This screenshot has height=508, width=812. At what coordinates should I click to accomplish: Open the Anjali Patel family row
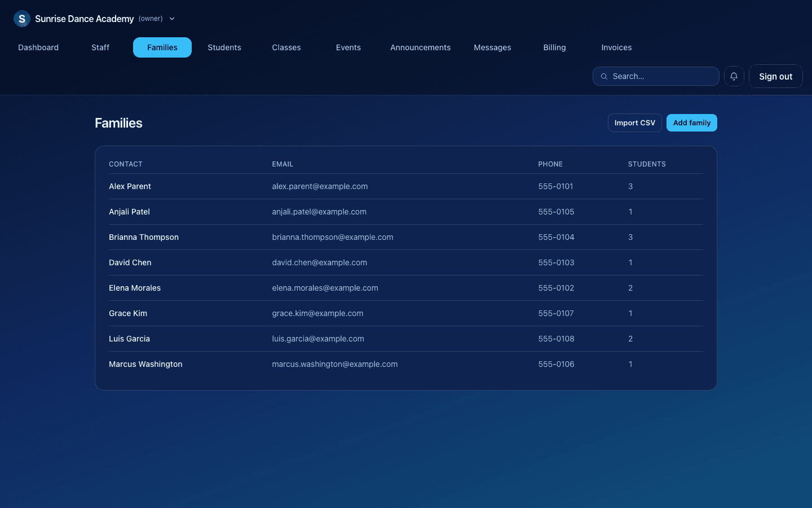tap(406, 212)
